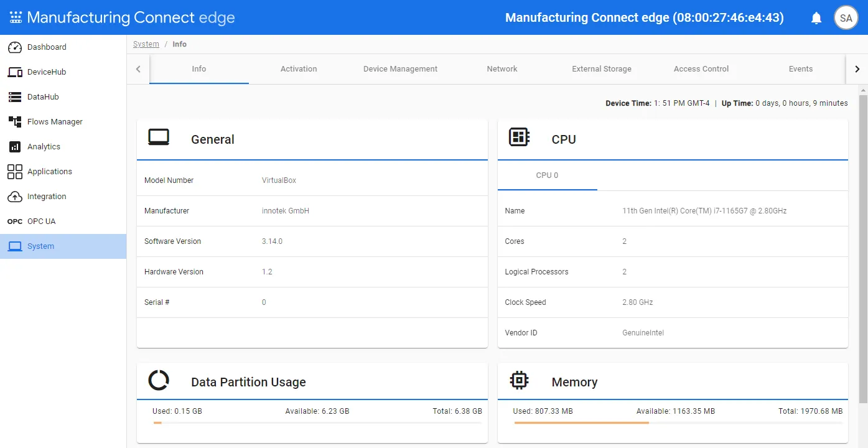The width and height of the screenshot is (868, 448).
Task: Click the device name with MAC address
Action: coord(645,18)
